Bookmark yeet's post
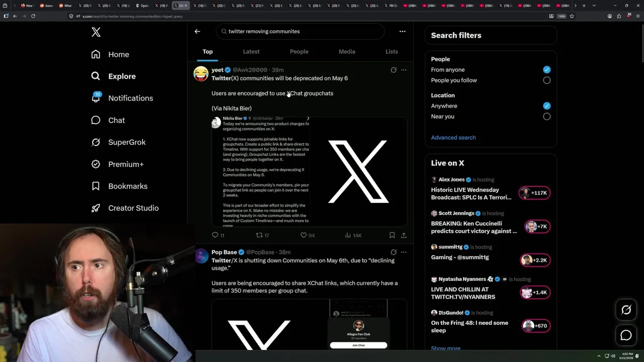Screen dimensions: 644x362 coord(392,235)
